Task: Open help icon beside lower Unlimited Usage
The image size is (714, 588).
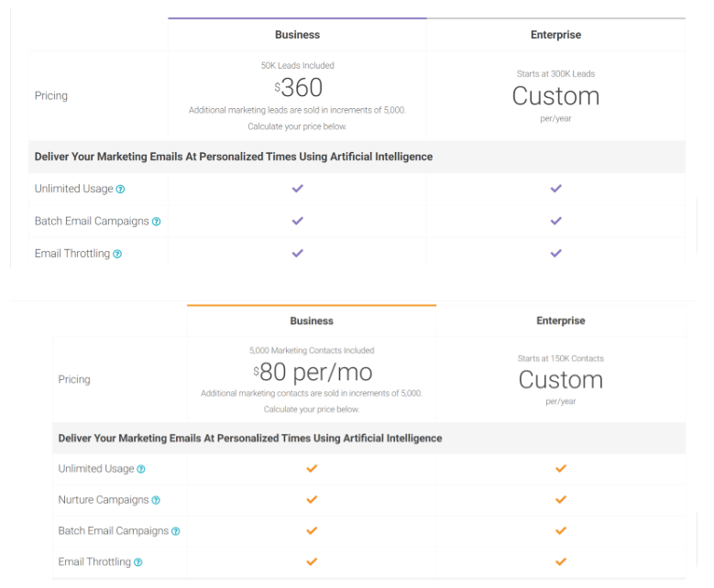Action: coord(141,469)
